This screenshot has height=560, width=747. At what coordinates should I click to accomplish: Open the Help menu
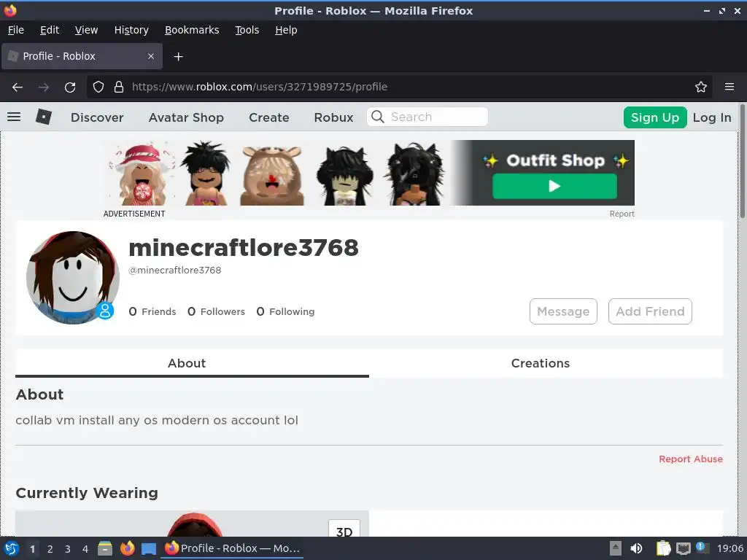pyautogui.click(x=286, y=30)
